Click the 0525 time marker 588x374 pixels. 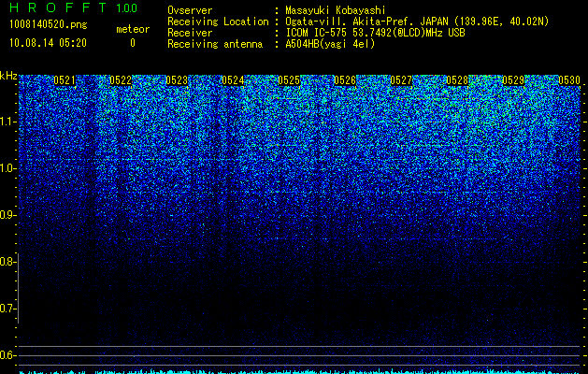tap(289, 80)
